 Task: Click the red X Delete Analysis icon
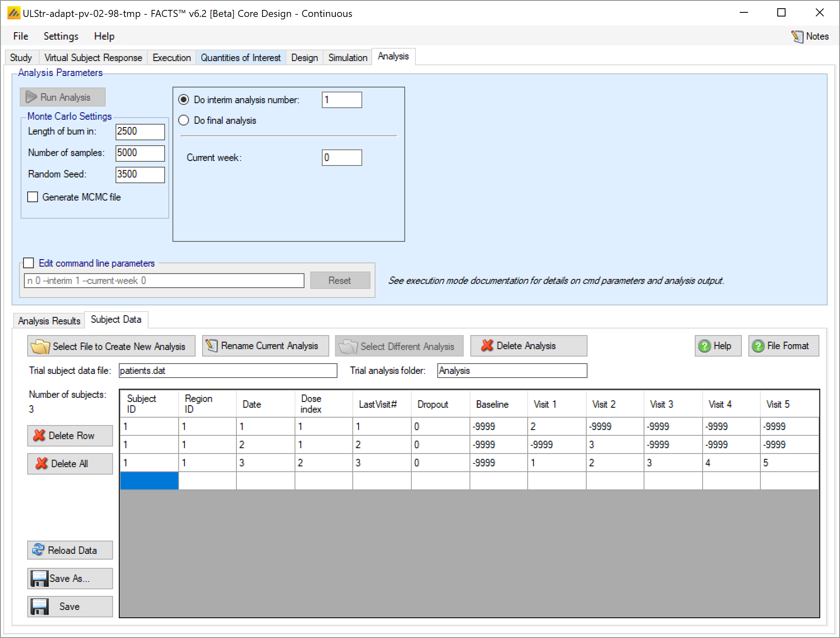click(x=487, y=346)
